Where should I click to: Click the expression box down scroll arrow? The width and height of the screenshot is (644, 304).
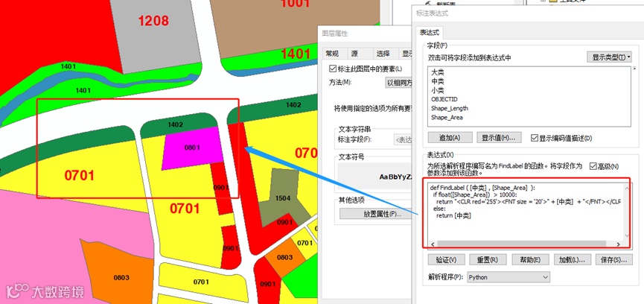627,235
